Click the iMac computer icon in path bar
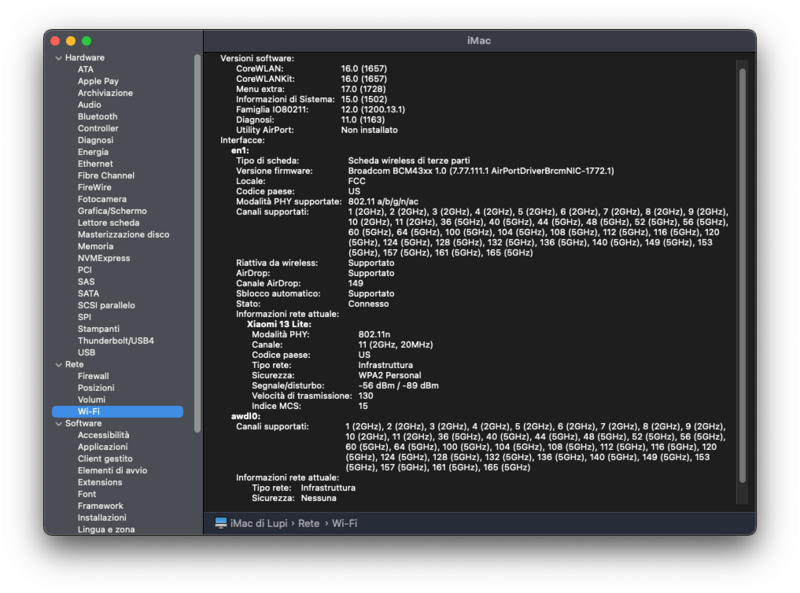The width and height of the screenshot is (800, 593). pyautogui.click(x=221, y=523)
